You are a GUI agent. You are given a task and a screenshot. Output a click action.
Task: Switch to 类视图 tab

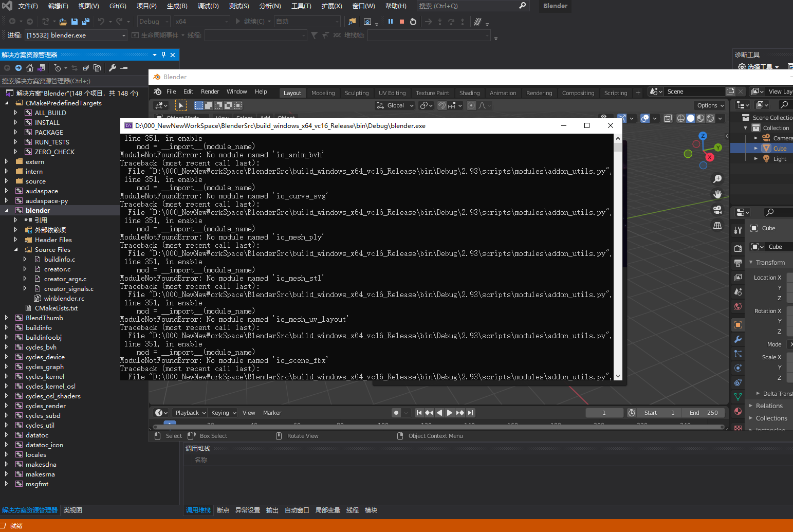coord(72,510)
